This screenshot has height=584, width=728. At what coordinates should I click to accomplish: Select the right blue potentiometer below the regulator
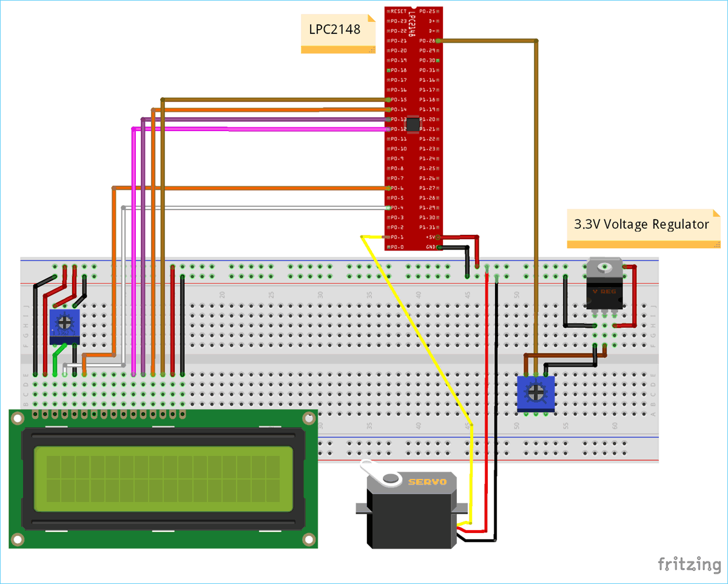535,393
